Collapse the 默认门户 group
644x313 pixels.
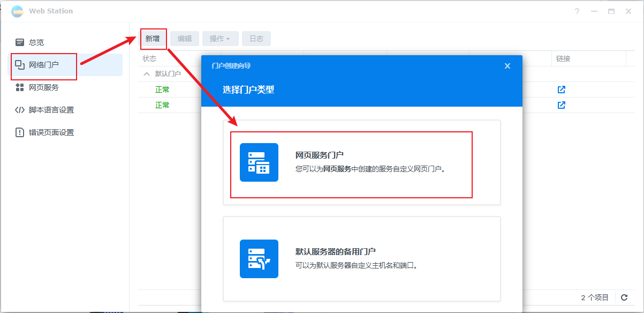click(x=146, y=74)
